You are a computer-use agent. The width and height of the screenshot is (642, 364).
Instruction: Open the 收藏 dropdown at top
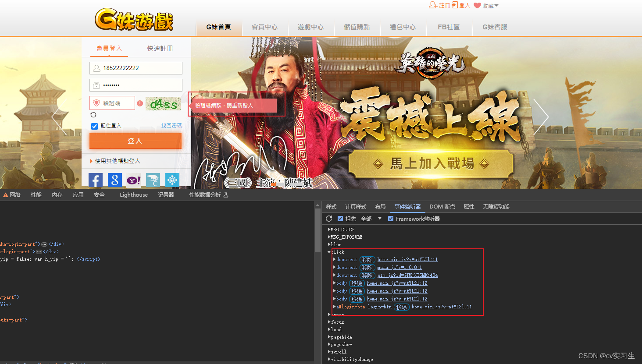[x=490, y=6]
